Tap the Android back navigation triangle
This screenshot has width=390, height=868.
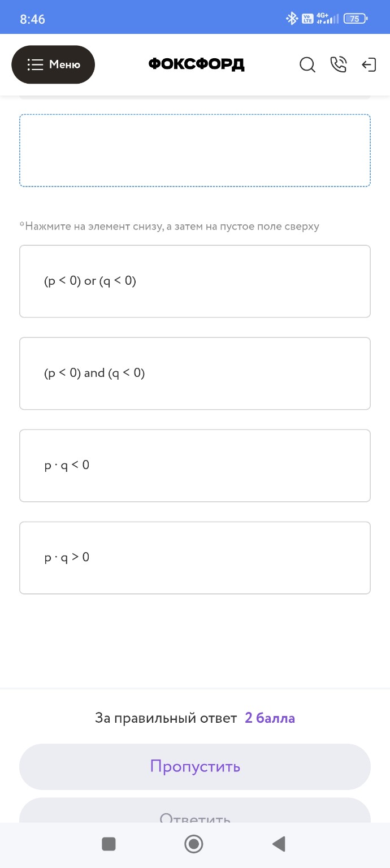click(279, 844)
